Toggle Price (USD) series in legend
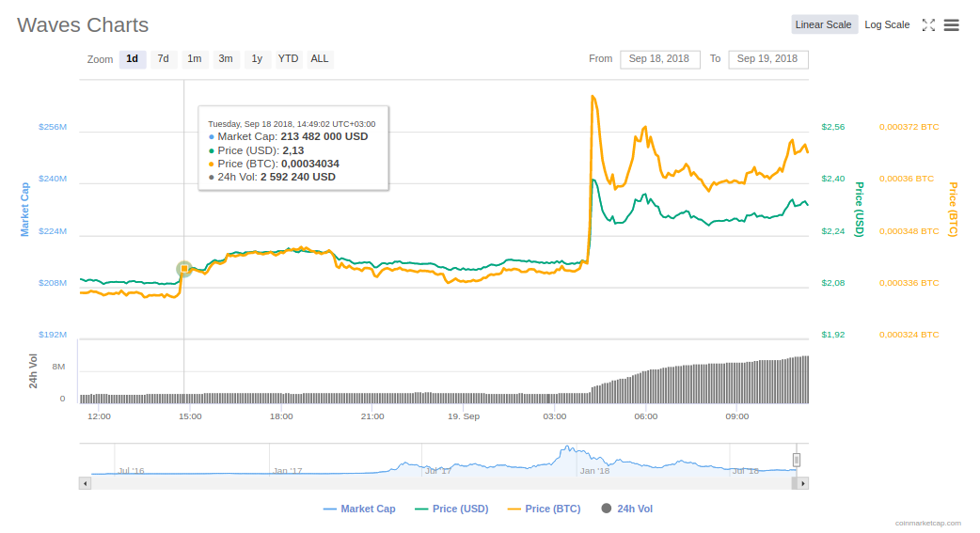 click(x=451, y=509)
